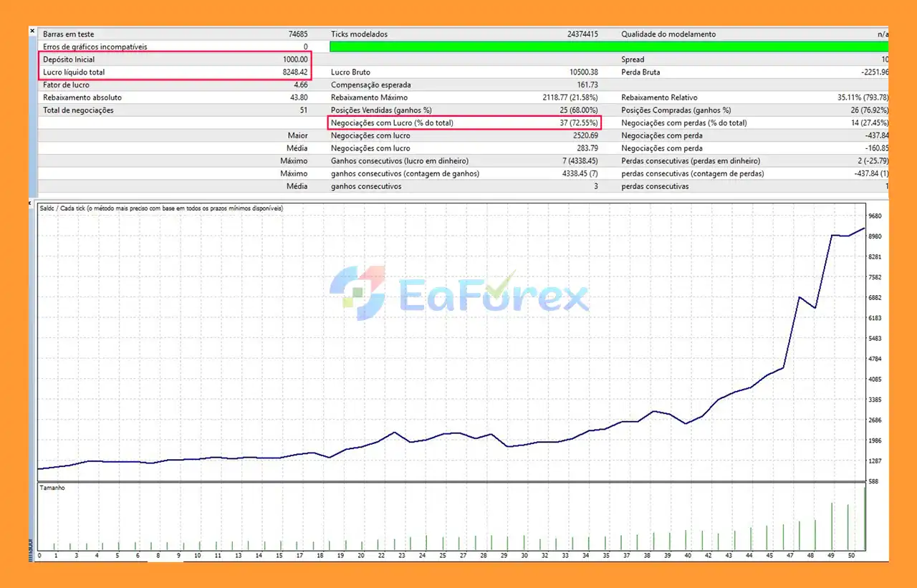Click the Rebaixamento Relativo label

[659, 98]
